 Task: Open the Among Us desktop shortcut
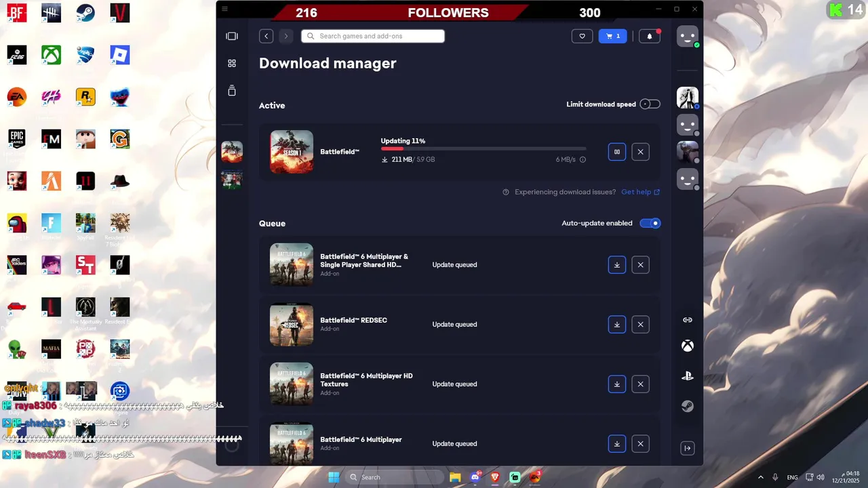(17, 223)
